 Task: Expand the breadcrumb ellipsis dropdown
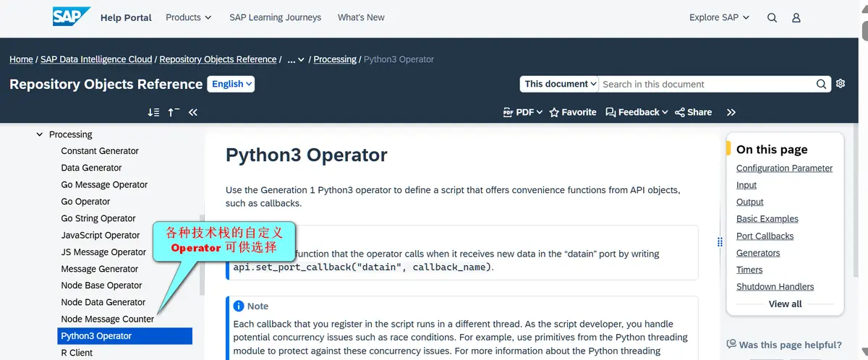point(296,59)
